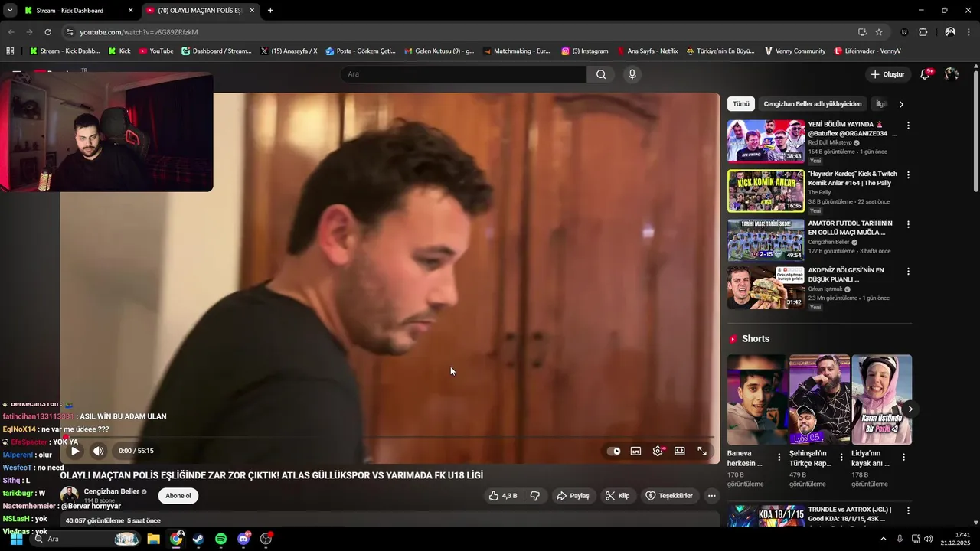The height and width of the screenshot is (551, 980).
Task: Open options for AKDENİZ BÖLGESİ'NİN video
Action: 909,272
